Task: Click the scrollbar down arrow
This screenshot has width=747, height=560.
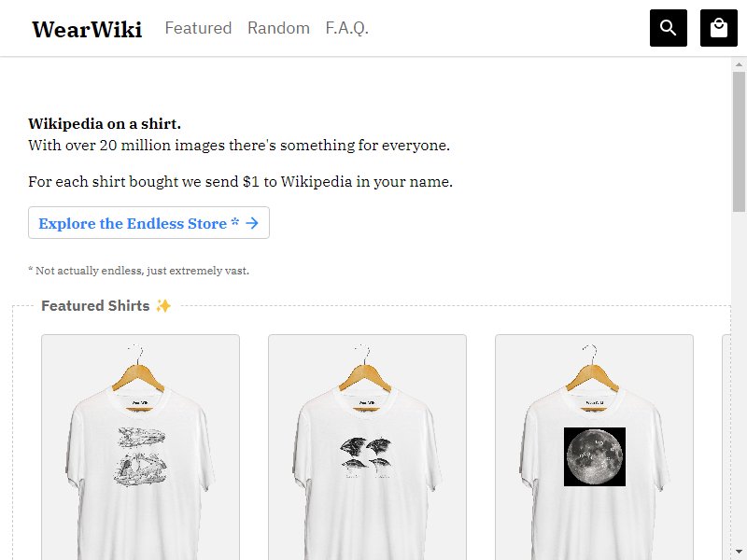Action: (x=739, y=553)
